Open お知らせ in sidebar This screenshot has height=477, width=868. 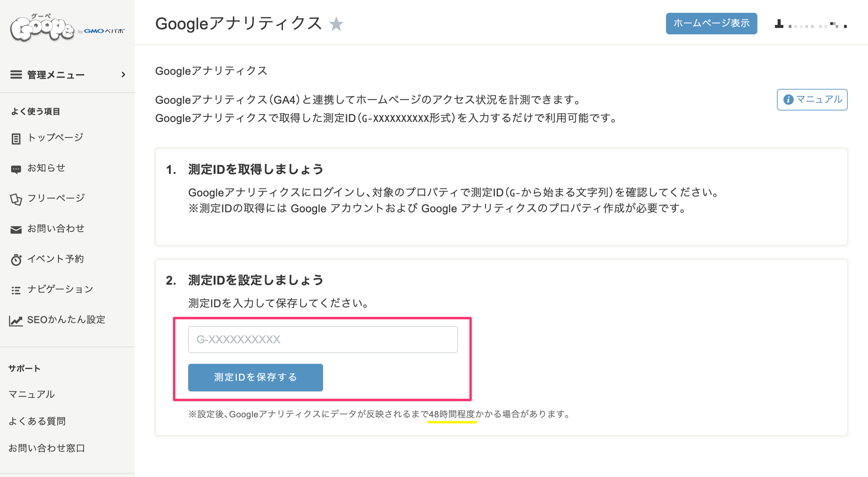click(46, 168)
